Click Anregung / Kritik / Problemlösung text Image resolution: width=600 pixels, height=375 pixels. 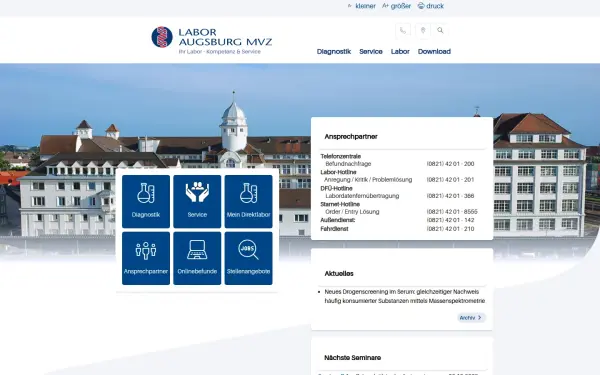pos(368,179)
